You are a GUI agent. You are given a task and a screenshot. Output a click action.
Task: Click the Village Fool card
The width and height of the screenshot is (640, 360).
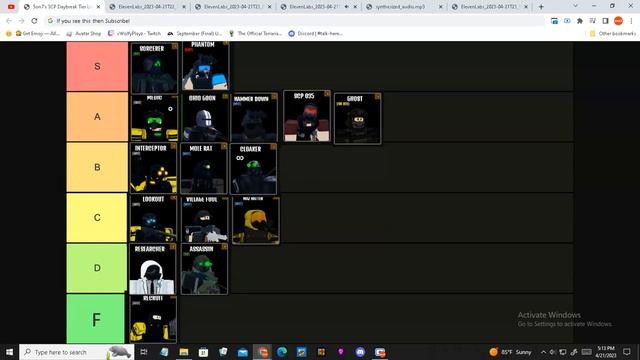(x=204, y=219)
